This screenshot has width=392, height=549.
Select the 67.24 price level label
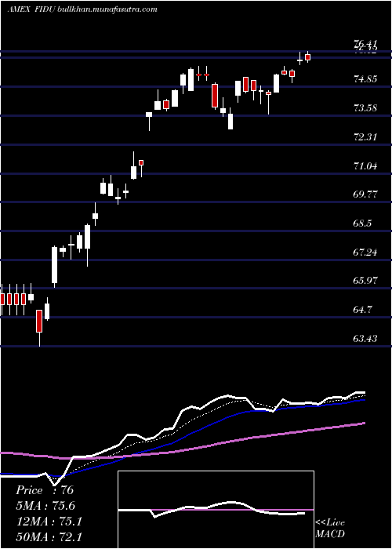tap(366, 252)
